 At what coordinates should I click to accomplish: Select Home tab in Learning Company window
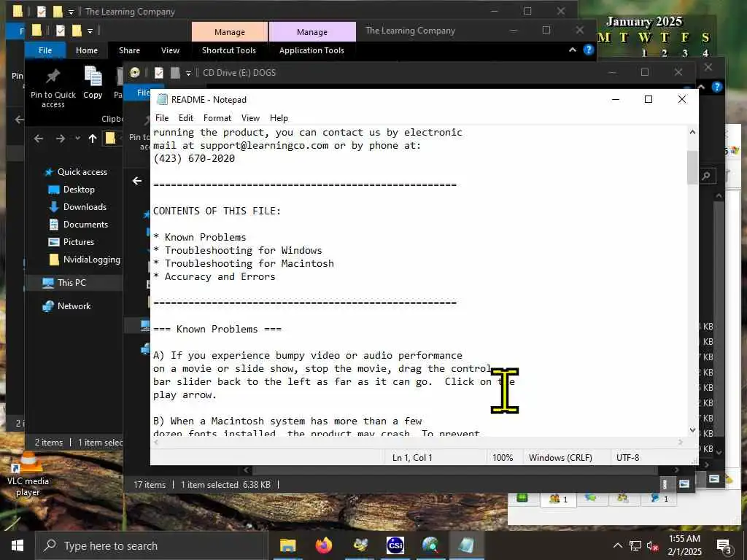pyautogui.click(x=87, y=50)
